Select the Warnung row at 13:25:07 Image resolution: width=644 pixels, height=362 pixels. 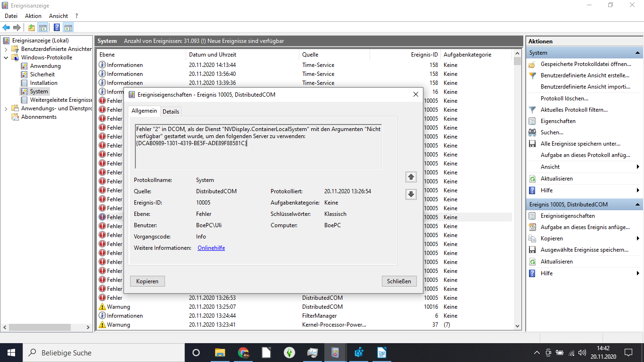(x=305, y=307)
